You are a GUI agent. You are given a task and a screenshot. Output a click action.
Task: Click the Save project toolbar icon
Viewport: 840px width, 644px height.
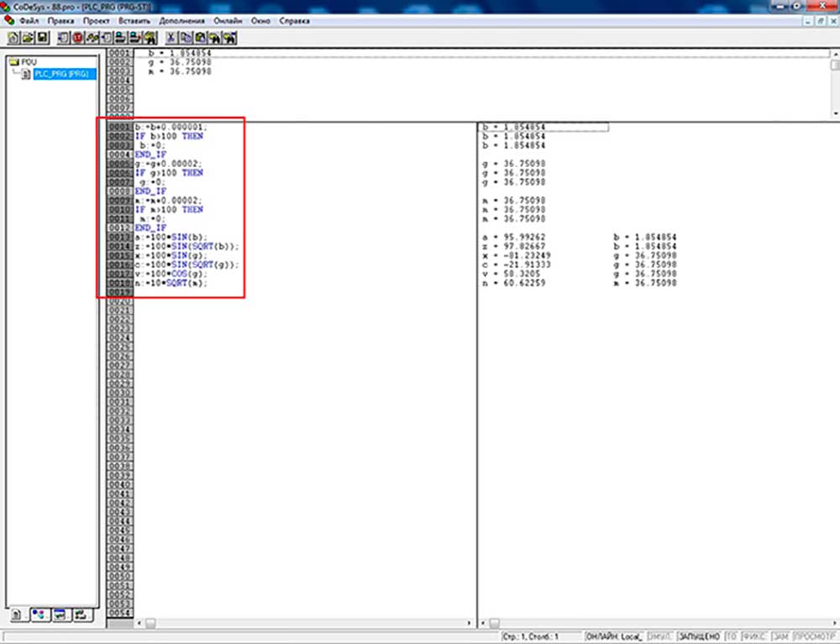click(41, 38)
